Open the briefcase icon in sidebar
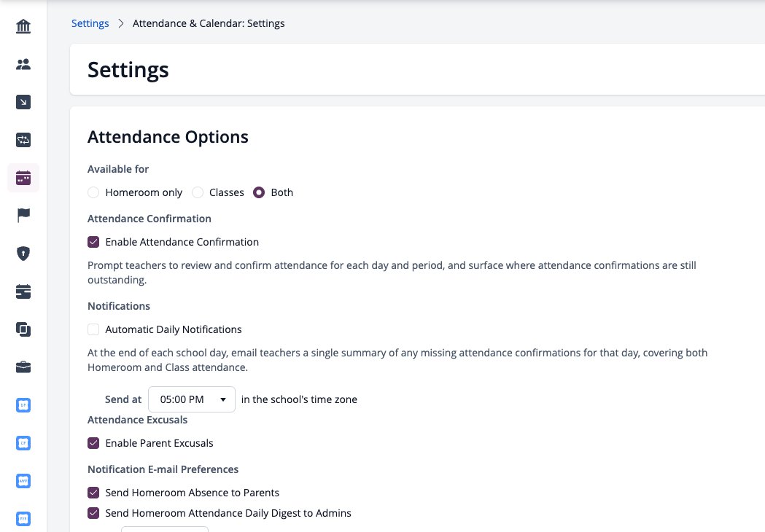Viewport: 765px width, 532px height. pos(23,367)
